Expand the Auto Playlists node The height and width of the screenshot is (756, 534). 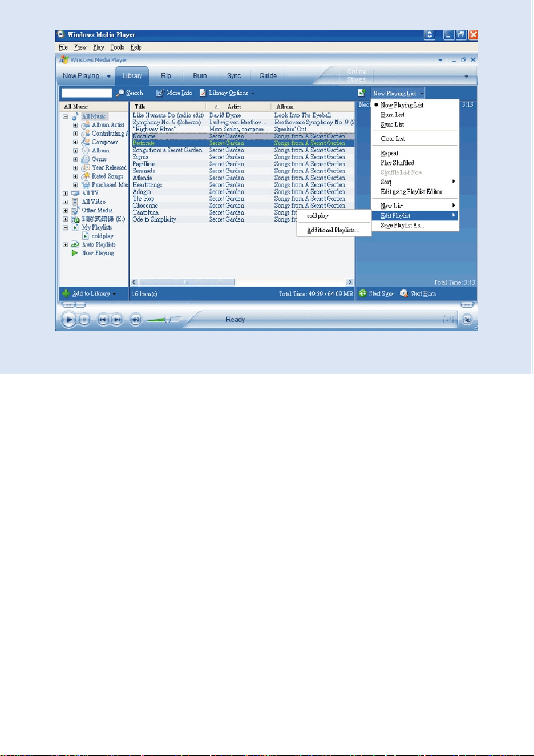pyautogui.click(x=66, y=244)
